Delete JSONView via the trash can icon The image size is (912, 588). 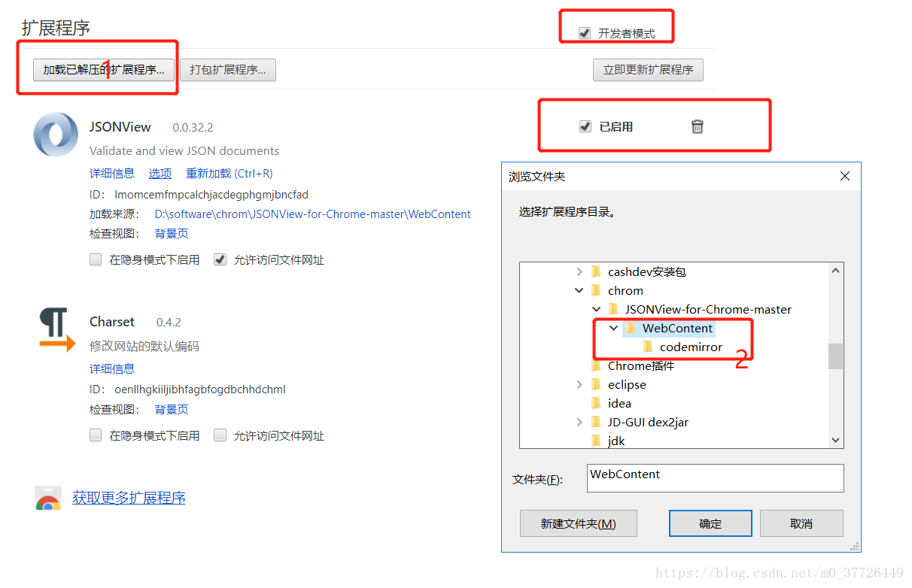(698, 126)
